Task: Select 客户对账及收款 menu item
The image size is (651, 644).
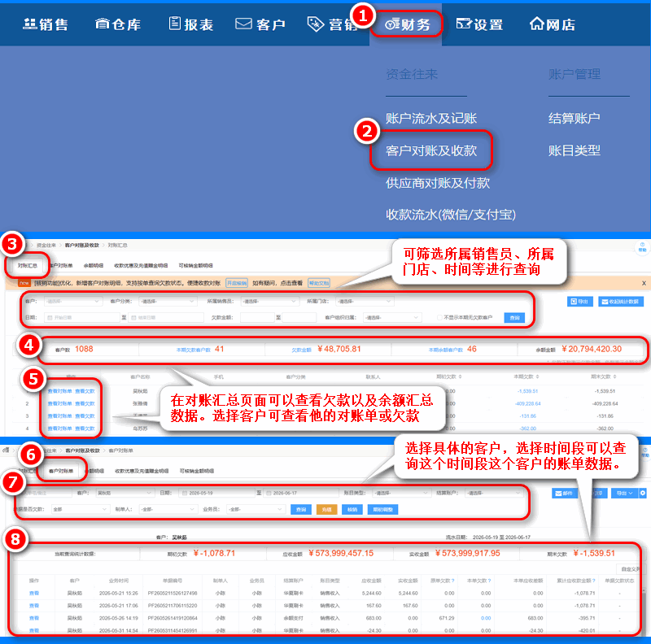Action: [x=431, y=150]
